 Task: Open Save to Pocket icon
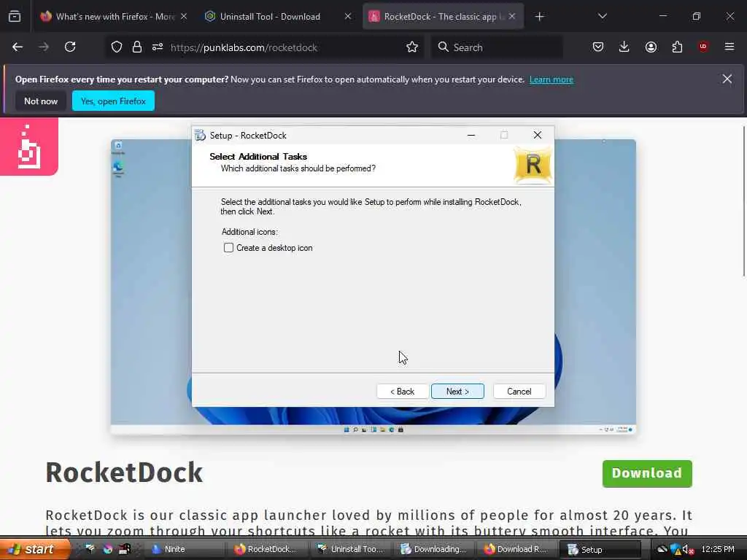pos(598,47)
